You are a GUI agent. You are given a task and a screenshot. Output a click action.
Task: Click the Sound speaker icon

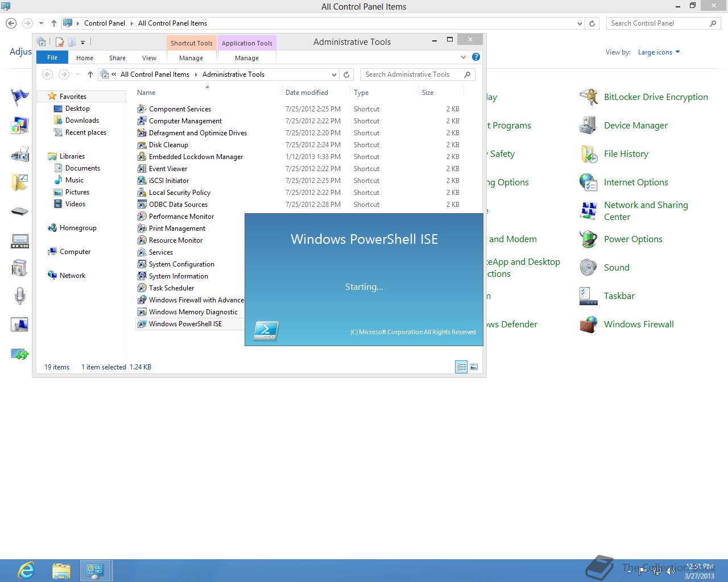[589, 268]
